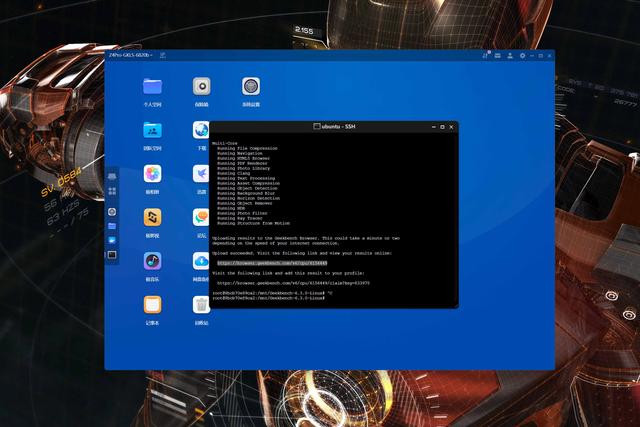
Task: Click the 'Upload succeeded' message line
Action: pos(302,253)
